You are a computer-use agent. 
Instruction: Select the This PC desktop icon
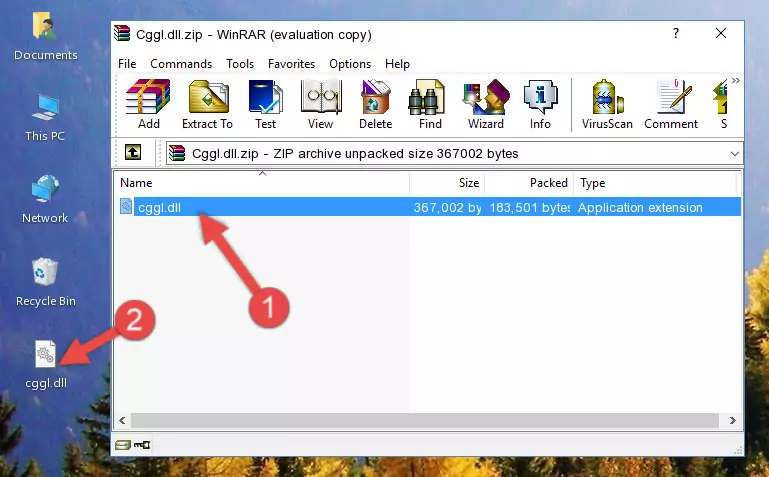pos(45,118)
